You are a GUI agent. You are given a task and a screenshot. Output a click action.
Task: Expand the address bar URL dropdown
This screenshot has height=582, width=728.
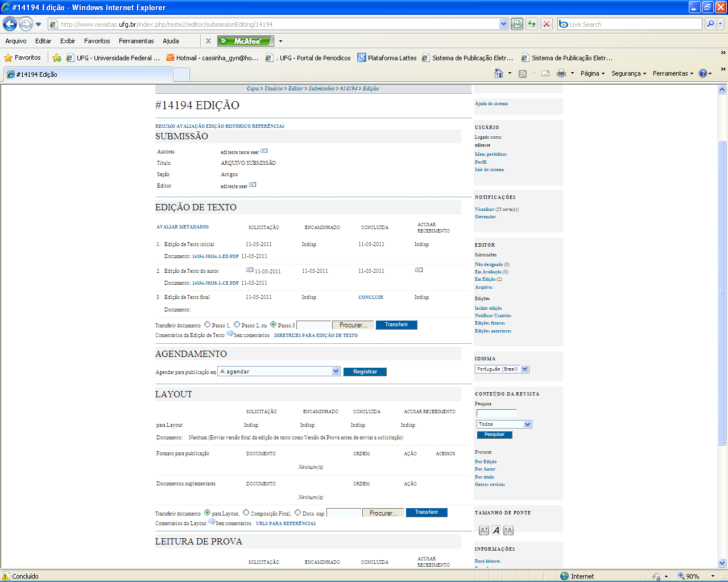click(x=503, y=24)
